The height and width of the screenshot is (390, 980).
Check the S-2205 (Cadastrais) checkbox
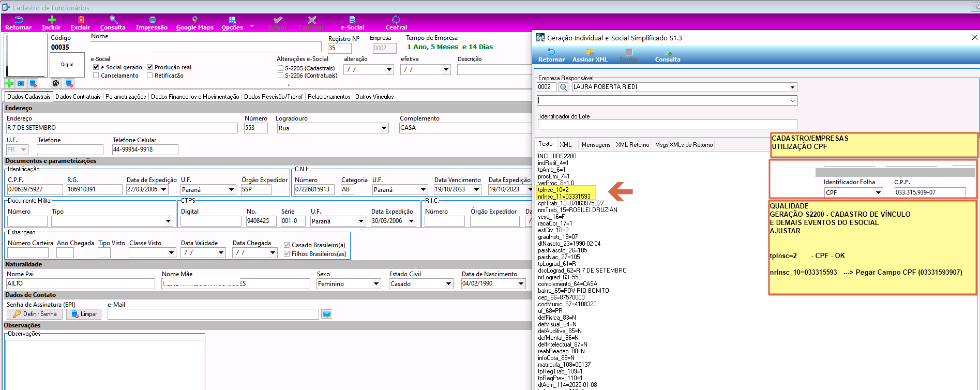(280, 68)
